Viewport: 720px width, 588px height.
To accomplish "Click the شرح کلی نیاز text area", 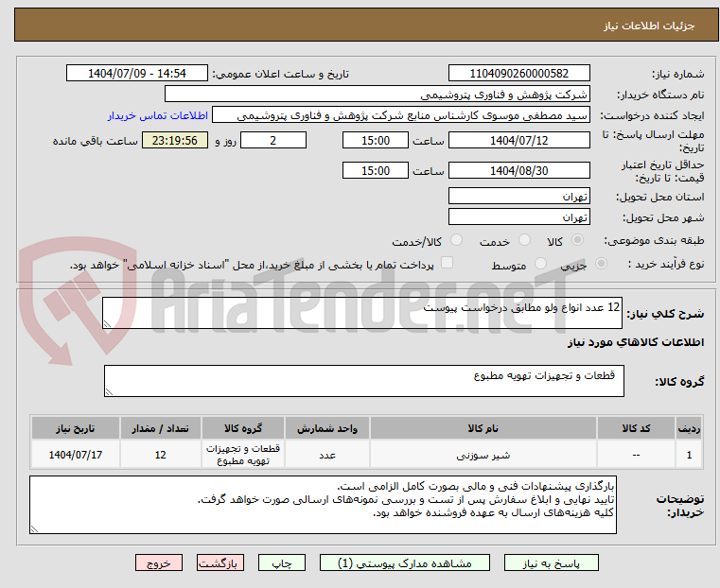I will click(x=362, y=313).
